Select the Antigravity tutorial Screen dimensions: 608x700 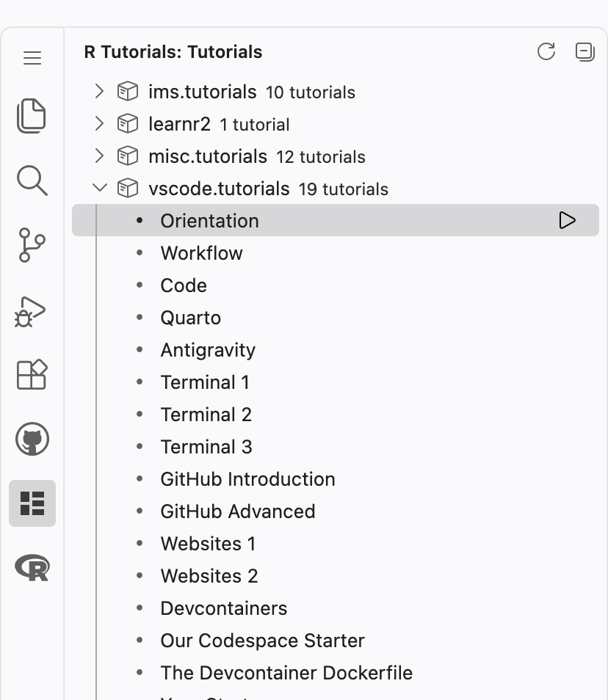point(336,349)
